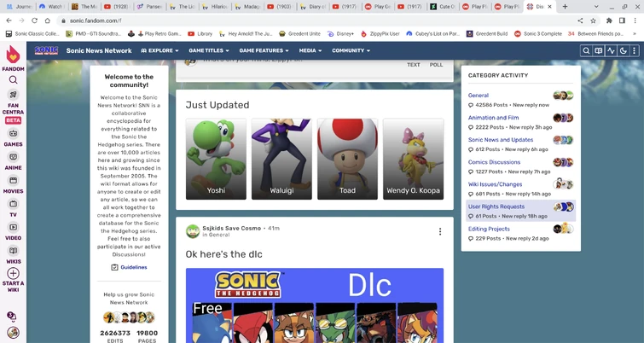Bookmark this page with star icon
644x343 pixels.
pyautogui.click(x=593, y=20)
